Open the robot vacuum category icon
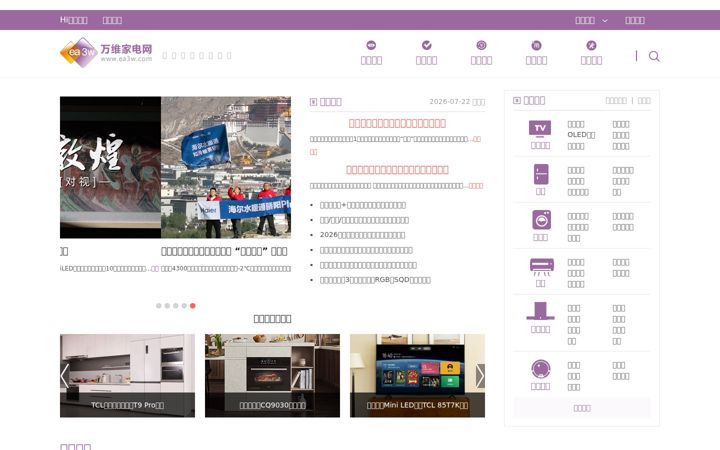Image resolution: width=720 pixels, height=450 pixels. click(541, 369)
